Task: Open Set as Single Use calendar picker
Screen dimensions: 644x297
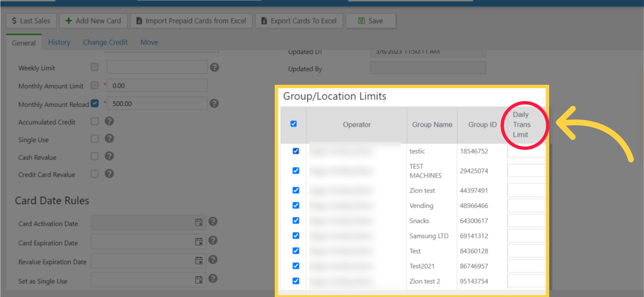Action: click(x=199, y=280)
